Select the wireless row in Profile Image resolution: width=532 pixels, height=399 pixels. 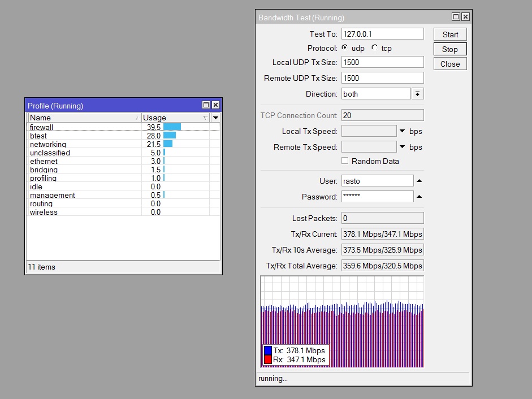click(123, 212)
